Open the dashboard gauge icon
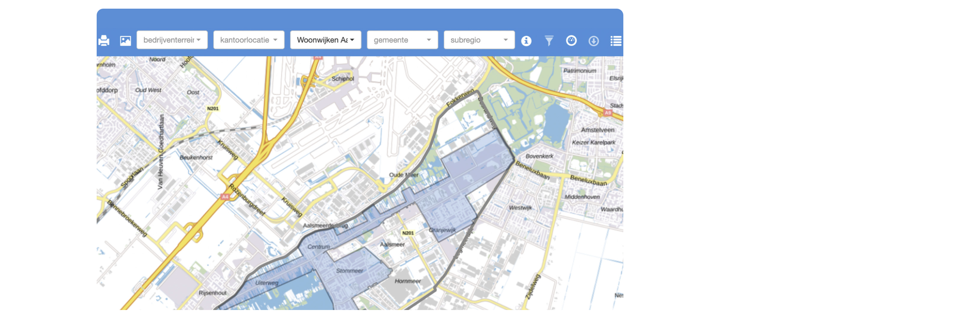 [571, 40]
